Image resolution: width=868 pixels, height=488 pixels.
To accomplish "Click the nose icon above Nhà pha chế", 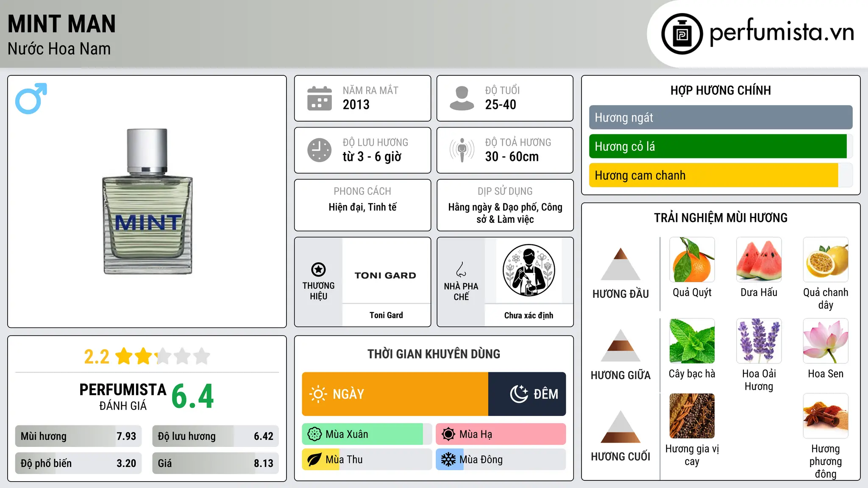I will point(461,269).
